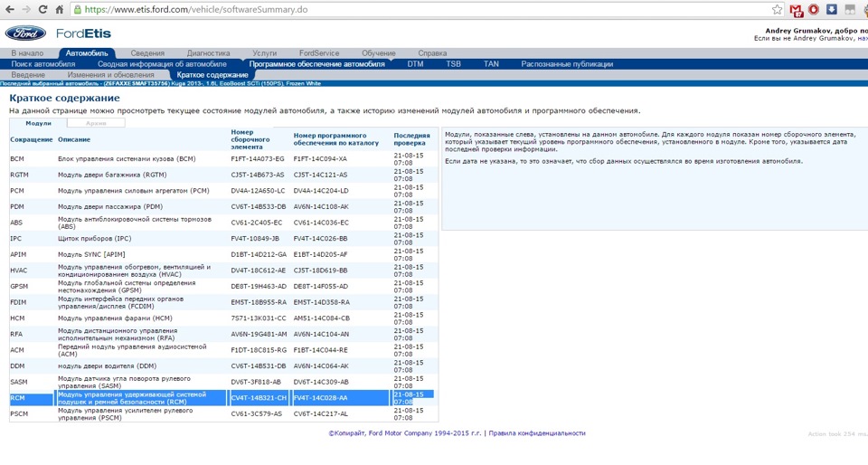The height and width of the screenshot is (465, 868).
Task: Click the blue download extension icon
Action: pos(832,9)
